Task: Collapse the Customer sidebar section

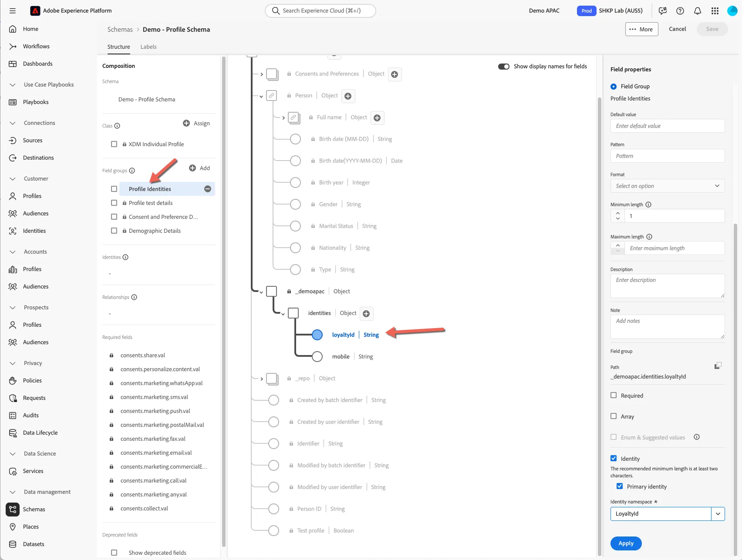Action: 13,178
